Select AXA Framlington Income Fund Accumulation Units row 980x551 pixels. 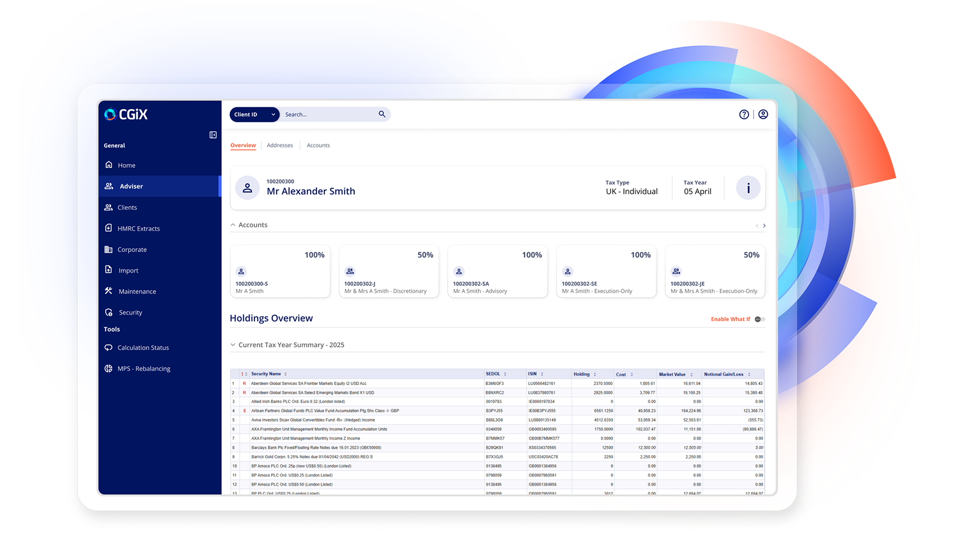click(x=497, y=429)
